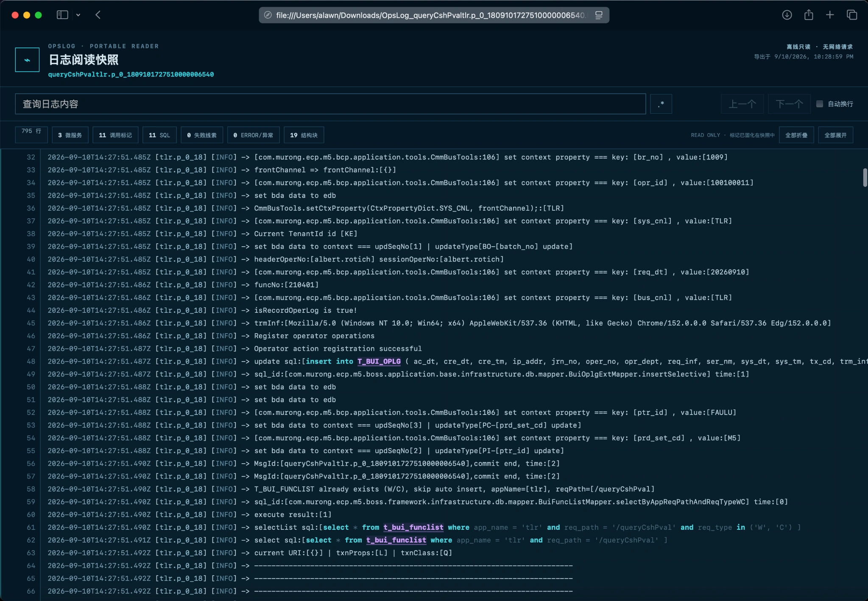The image size is (868, 601).
Task: Show the tab overview icon
Action: click(x=852, y=15)
